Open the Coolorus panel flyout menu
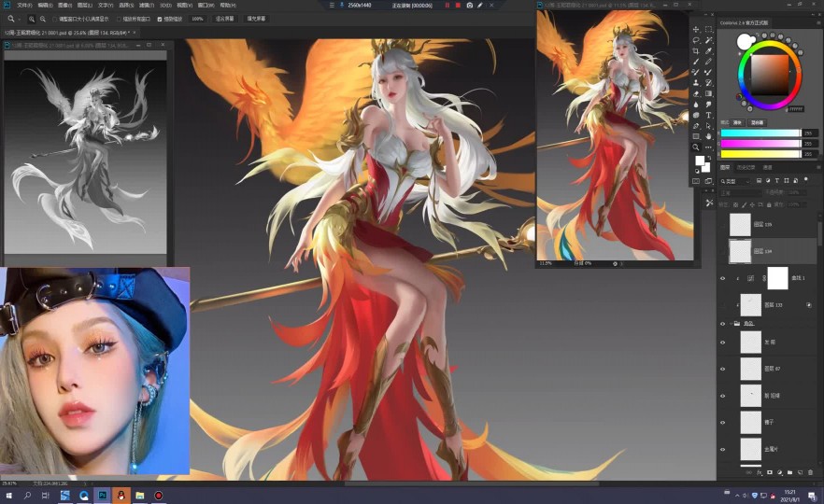 (x=818, y=22)
